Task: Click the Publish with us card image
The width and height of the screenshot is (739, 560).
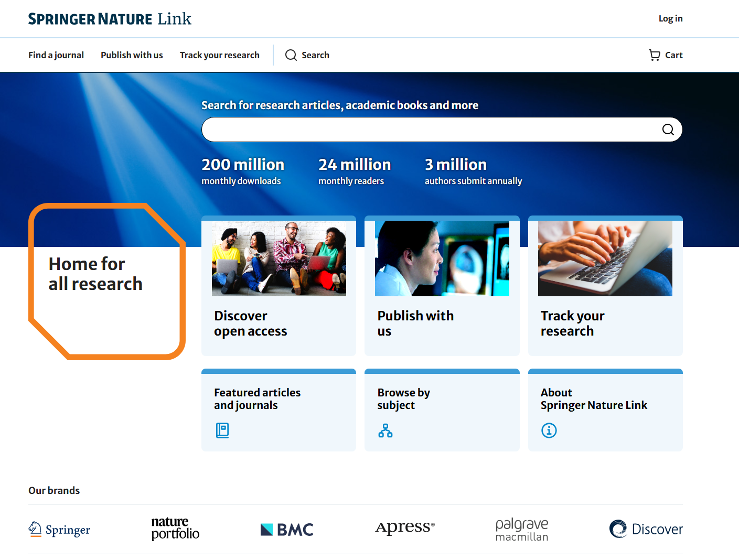Action: [x=442, y=258]
